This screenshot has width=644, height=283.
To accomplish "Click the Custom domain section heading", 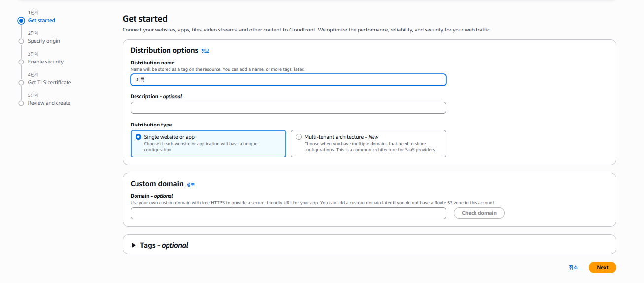I will [x=157, y=184].
